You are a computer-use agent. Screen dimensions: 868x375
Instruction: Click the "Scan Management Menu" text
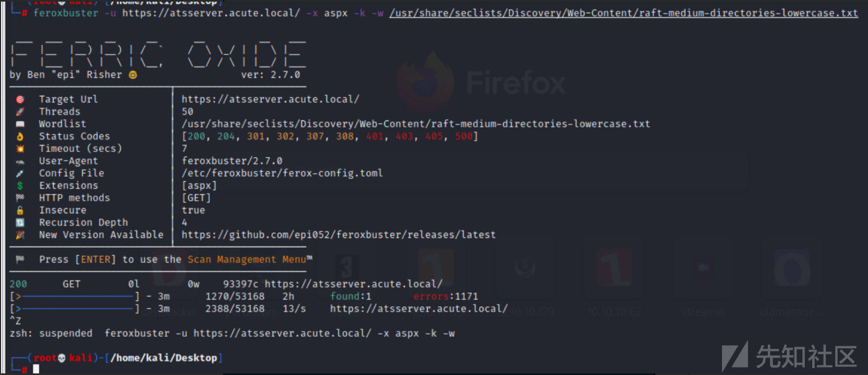(247, 259)
